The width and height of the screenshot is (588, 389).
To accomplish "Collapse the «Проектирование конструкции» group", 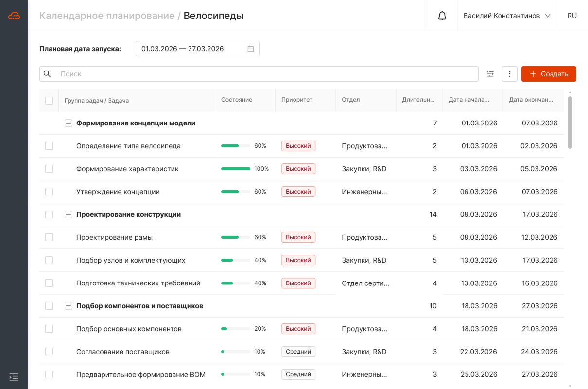I will [69, 214].
